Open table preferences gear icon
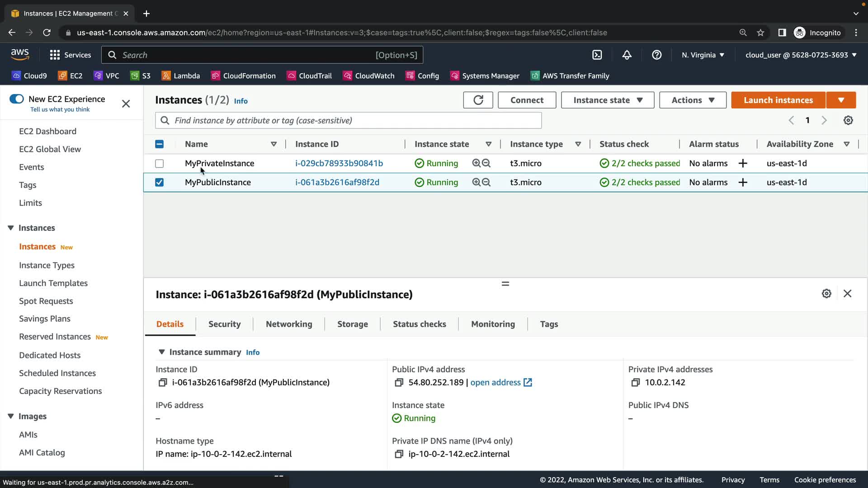Viewport: 868px width, 488px height. (848, 120)
